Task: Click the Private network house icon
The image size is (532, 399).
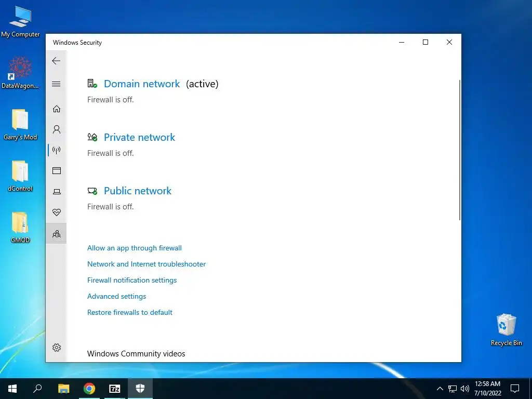Action: [x=92, y=137]
